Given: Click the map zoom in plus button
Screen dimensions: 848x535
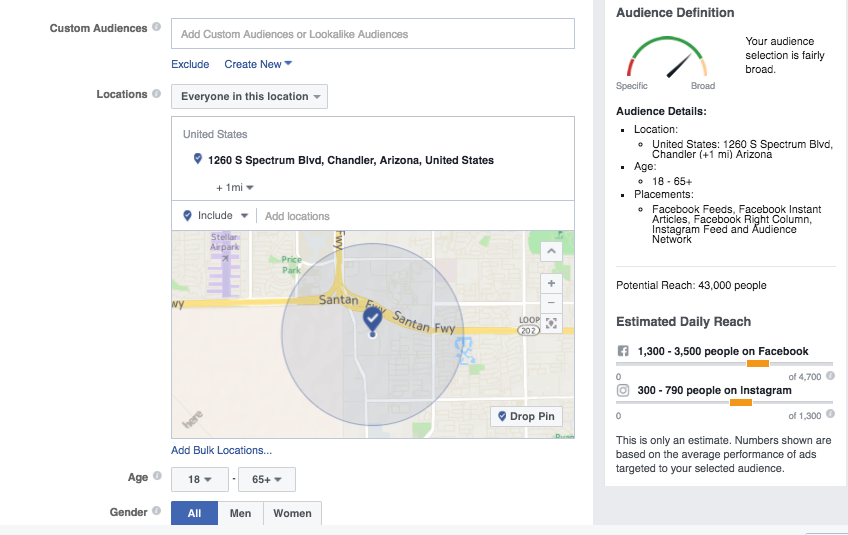Looking at the screenshot, I should 551,283.
